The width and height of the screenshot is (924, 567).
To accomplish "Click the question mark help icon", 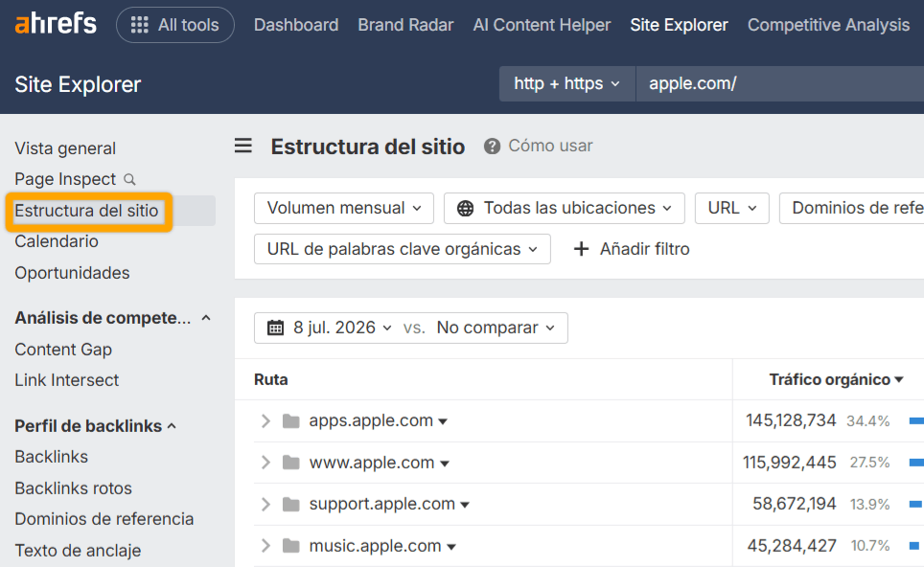I will (492, 146).
